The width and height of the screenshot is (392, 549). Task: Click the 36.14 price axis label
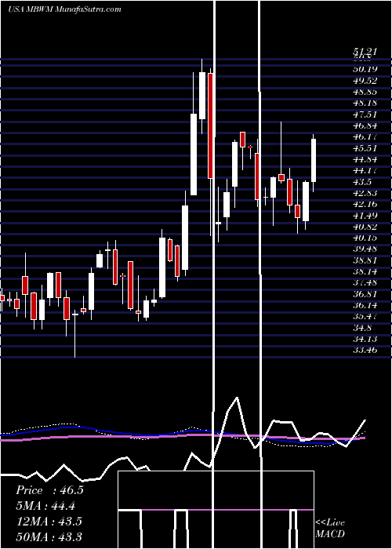(x=365, y=305)
